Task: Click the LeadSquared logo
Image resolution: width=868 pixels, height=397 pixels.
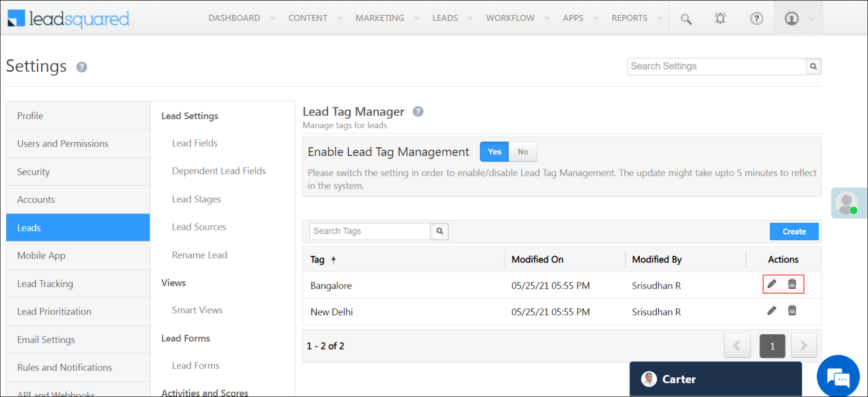Action: (68, 19)
